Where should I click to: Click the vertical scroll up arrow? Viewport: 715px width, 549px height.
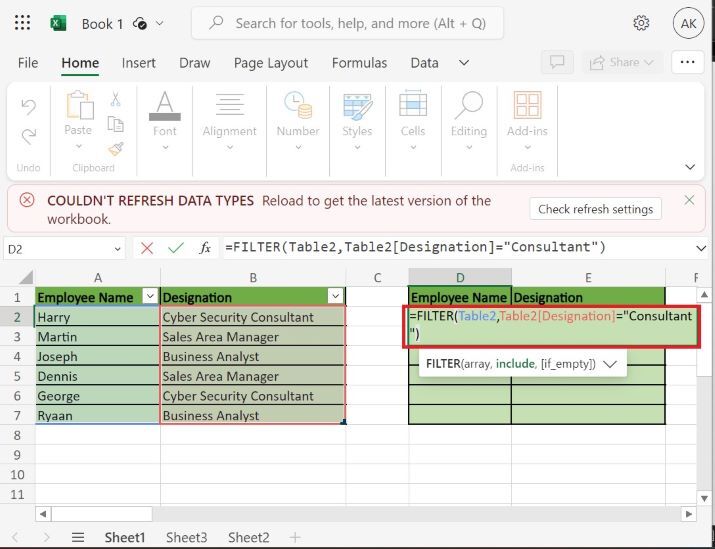[x=704, y=295]
